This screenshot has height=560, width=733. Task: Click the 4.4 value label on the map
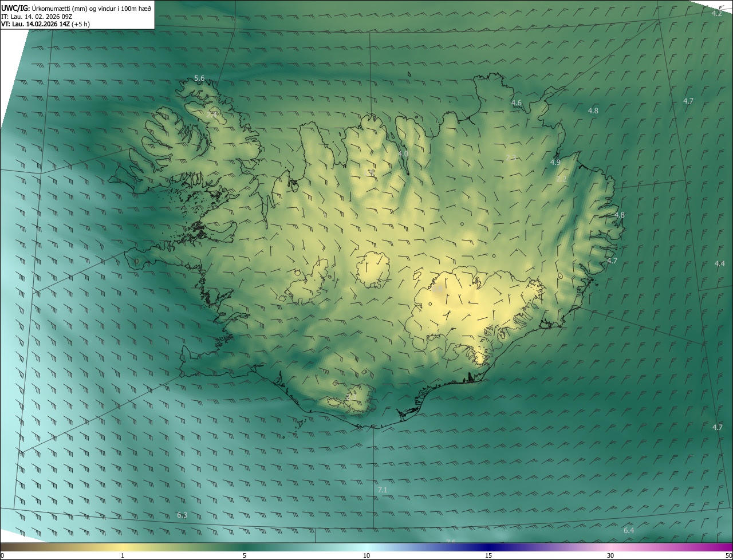click(720, 263)
